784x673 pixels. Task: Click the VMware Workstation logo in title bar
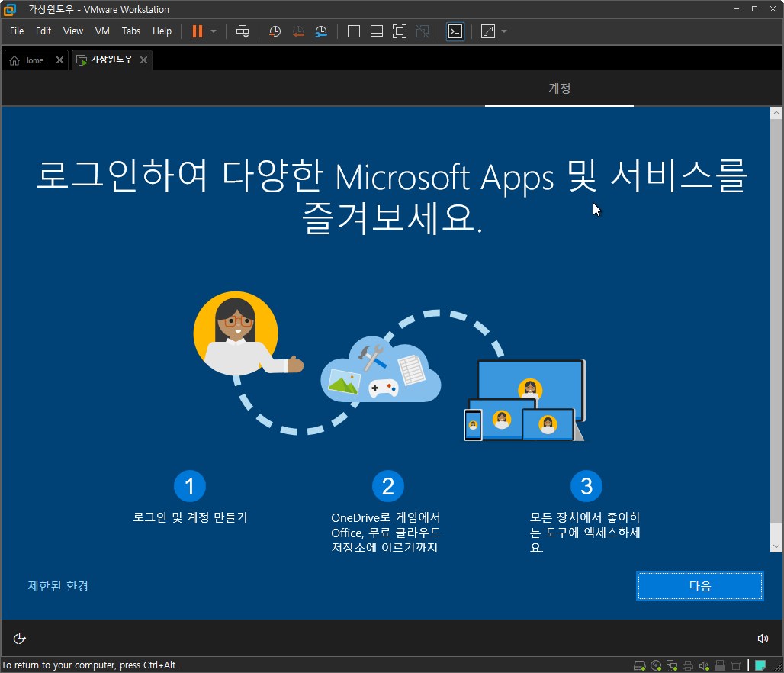point(9,9)
